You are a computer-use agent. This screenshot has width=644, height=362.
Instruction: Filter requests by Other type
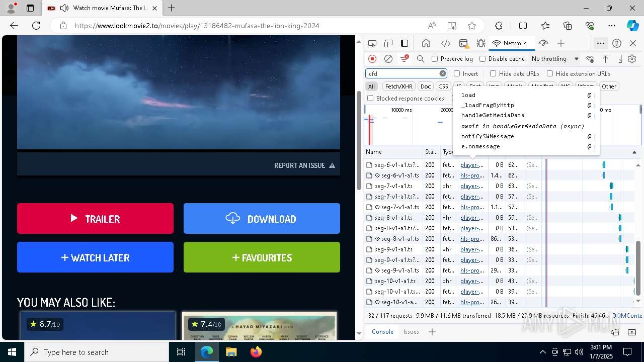pos(609,86)
